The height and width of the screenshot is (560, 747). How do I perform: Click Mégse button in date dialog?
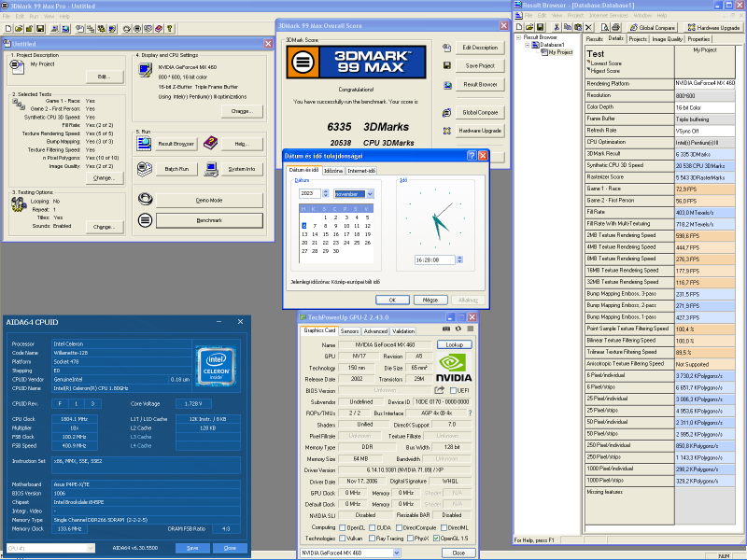pos(430,300)
